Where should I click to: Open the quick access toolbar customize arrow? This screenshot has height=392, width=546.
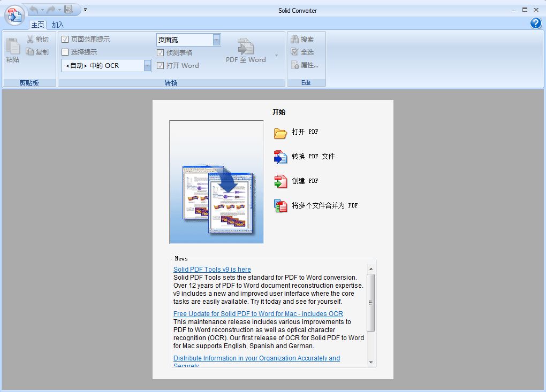point(85,10)
